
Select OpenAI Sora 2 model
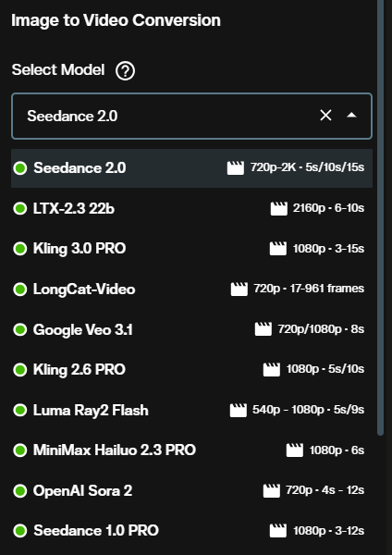click(191, 490)
